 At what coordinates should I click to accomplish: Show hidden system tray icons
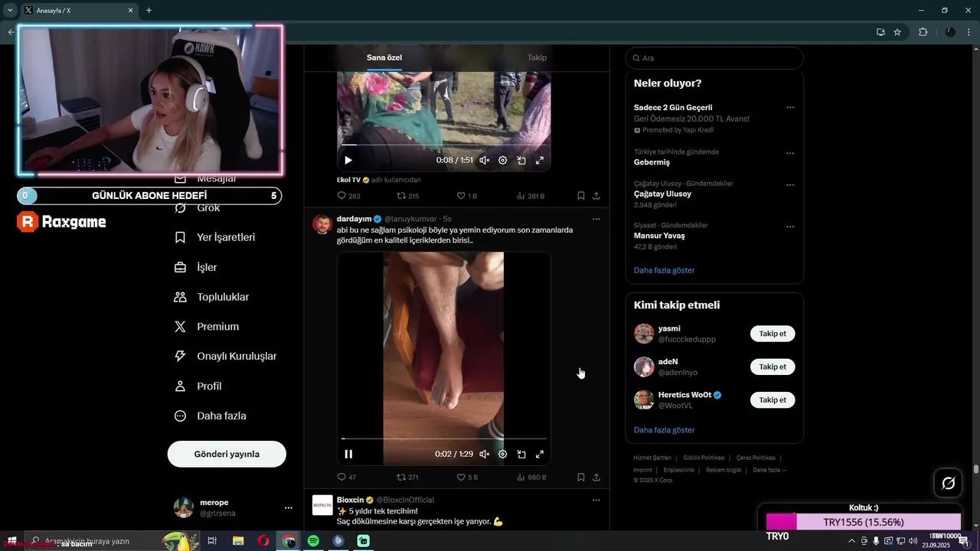point(851,541)
